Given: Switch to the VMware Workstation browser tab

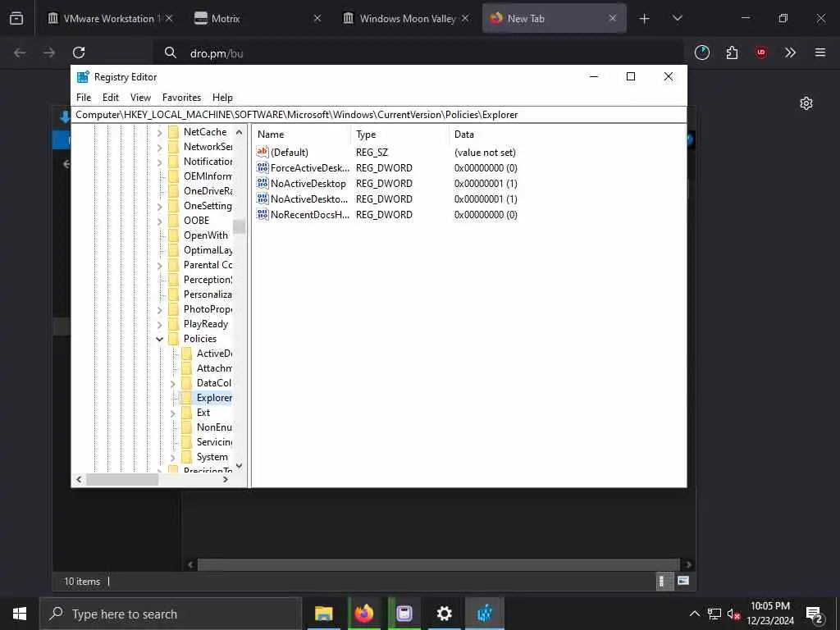Looking at the screenshot, I should 111,18.
